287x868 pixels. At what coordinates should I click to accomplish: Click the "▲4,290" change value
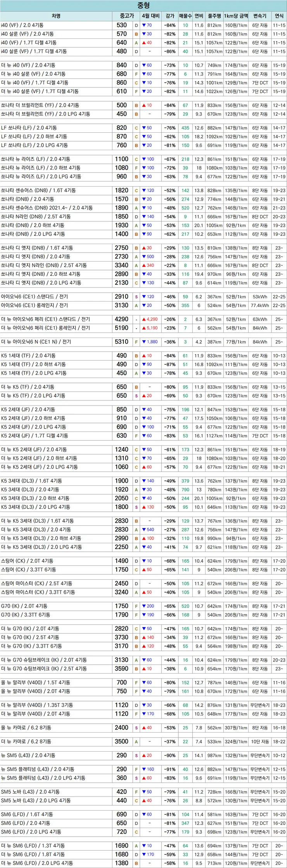tap(150, 319)
